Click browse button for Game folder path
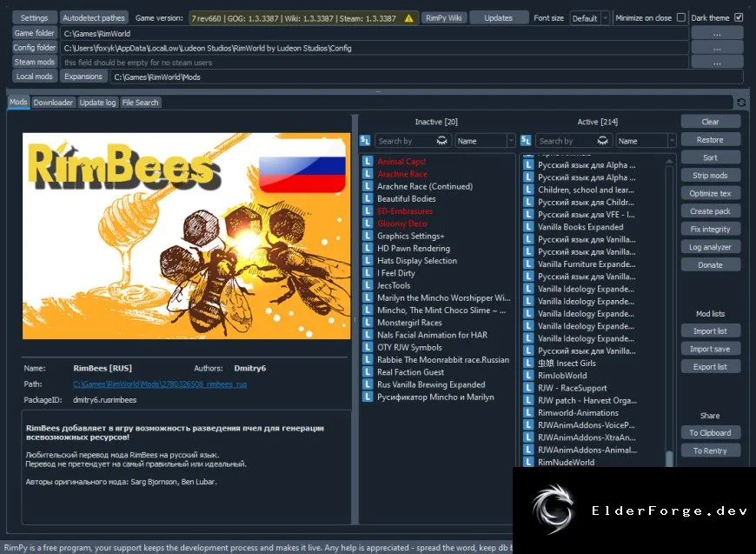756x554 pixels. [x=717, y=33]
